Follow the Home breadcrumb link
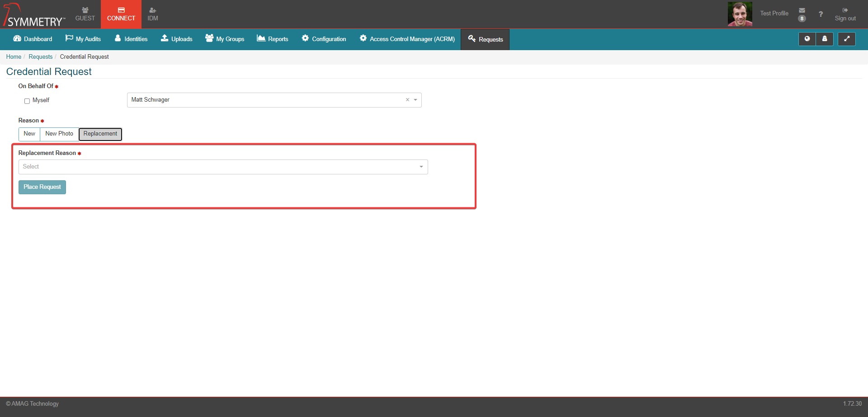The image size is (868, 417). (x=14, y=56)
